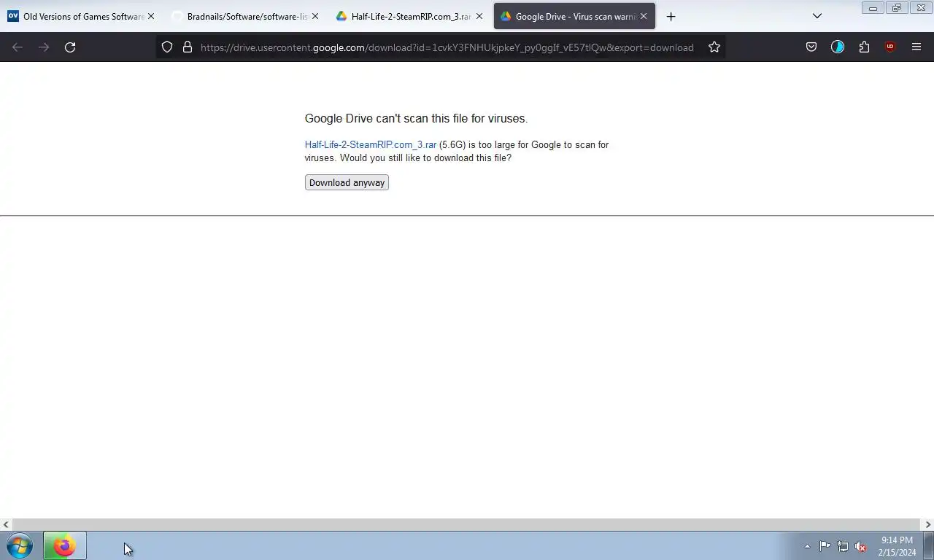Click the horizontal scrollbar left arrow

pyautogui.click(x=6, y=524)
